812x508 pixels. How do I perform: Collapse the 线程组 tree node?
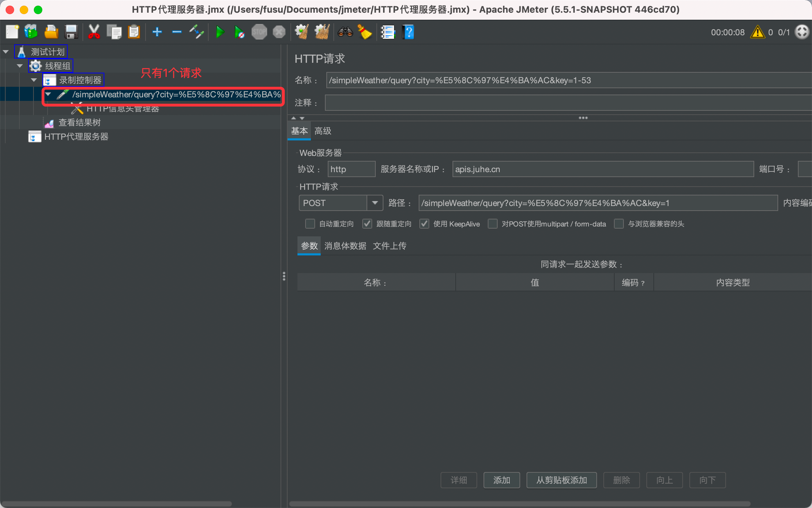pyautogui.click(x=20, y=66)
